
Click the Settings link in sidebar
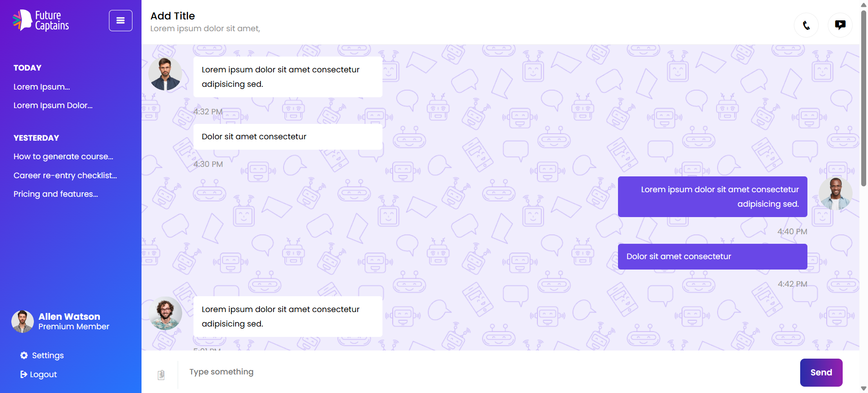(x=47, y=355)
